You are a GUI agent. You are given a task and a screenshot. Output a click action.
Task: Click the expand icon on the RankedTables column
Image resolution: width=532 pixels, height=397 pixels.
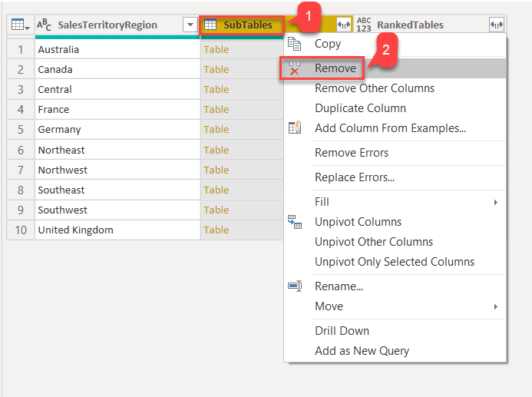[x=497, y=25]
